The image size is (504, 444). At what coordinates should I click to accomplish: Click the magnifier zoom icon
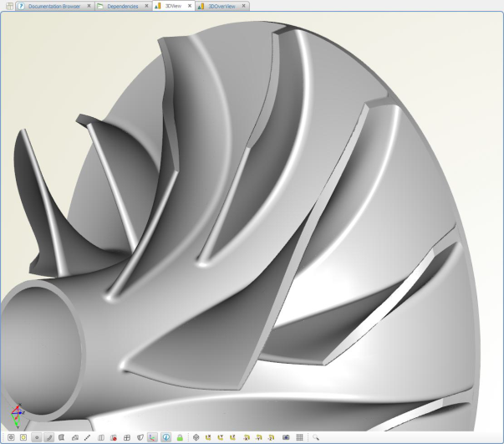[316, 437]
